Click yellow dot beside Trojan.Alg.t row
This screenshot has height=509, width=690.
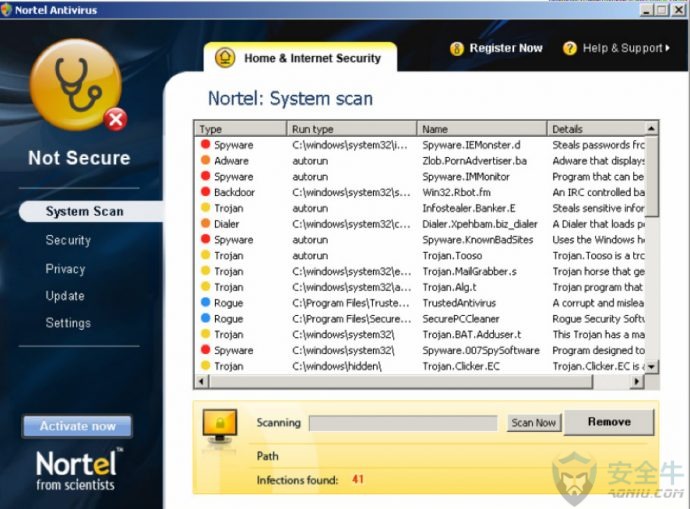tap(205, 286)
